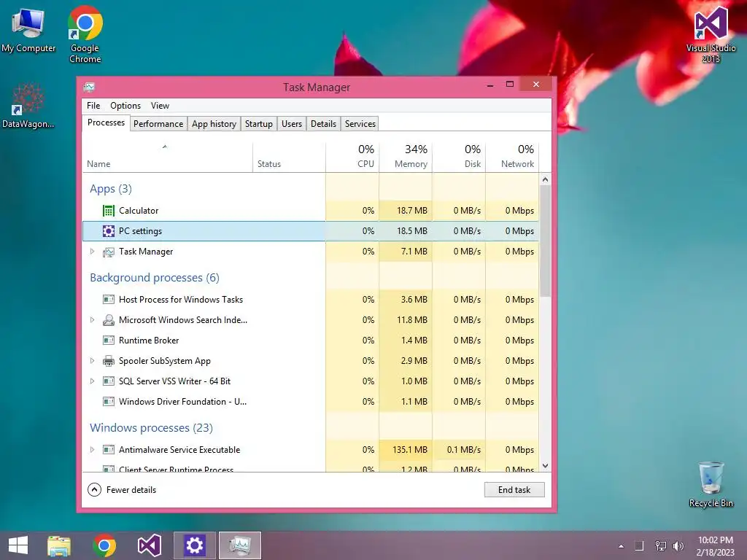Click the volume speaker tray icon
The width and height of the screenshot is (747, 560).
point(678,546)
